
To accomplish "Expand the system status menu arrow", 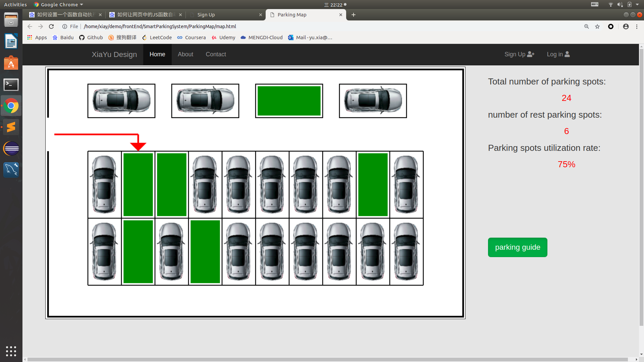I will click(637, 5).
